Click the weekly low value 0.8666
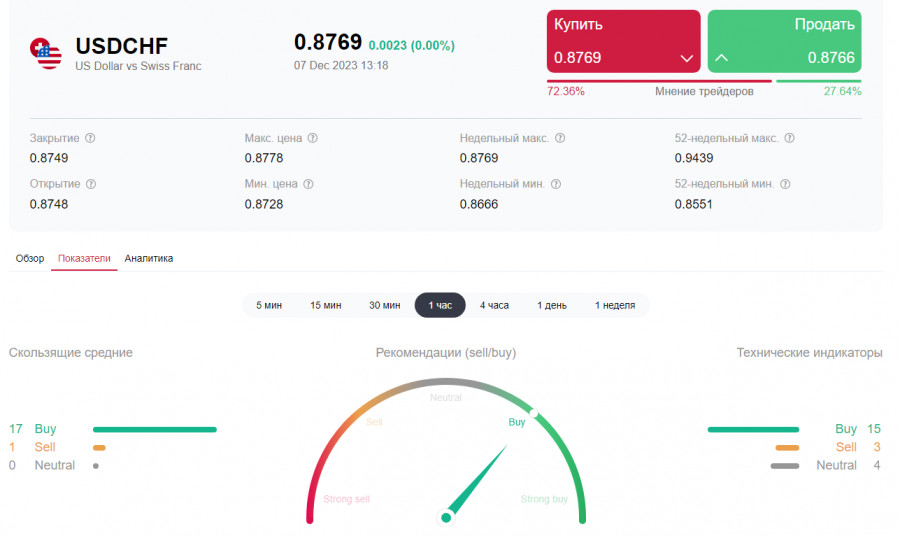Image resolution: width=900 pixels, height=536 pixels. pos(479,204)
